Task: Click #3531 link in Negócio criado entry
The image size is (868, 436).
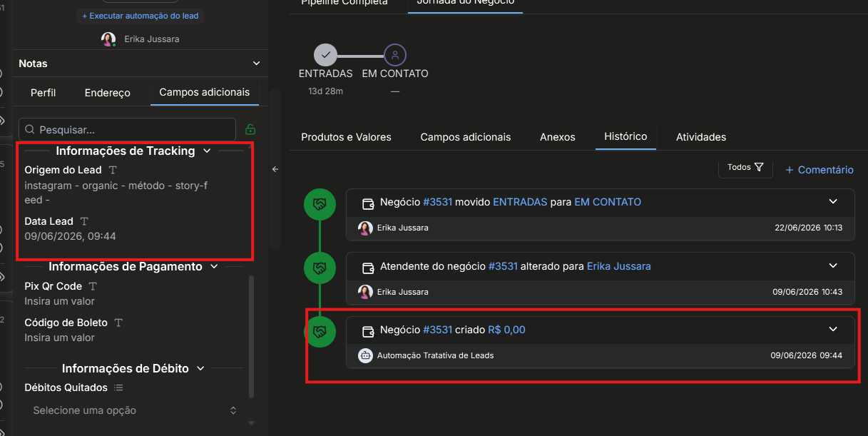Action: [x=437, y=330]
